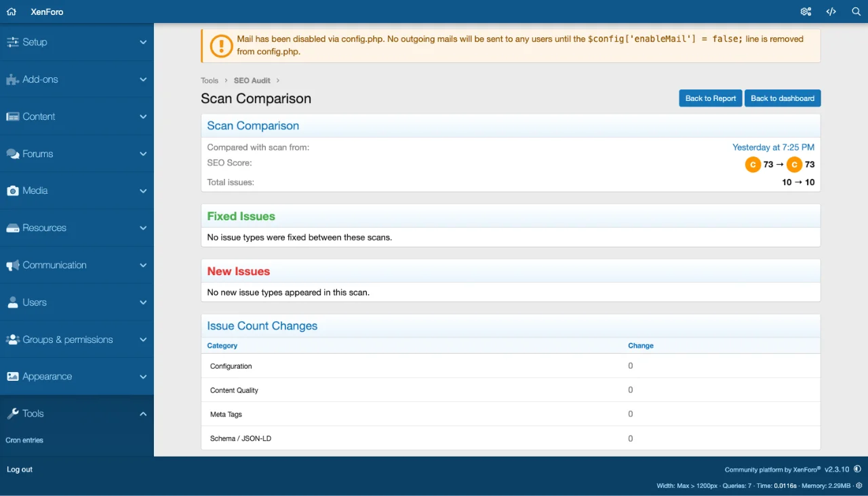Image resolution: width=868 pixels, height=496 pixels.
Task: Open the settings cogs icon in header
Action: (806, 12)
